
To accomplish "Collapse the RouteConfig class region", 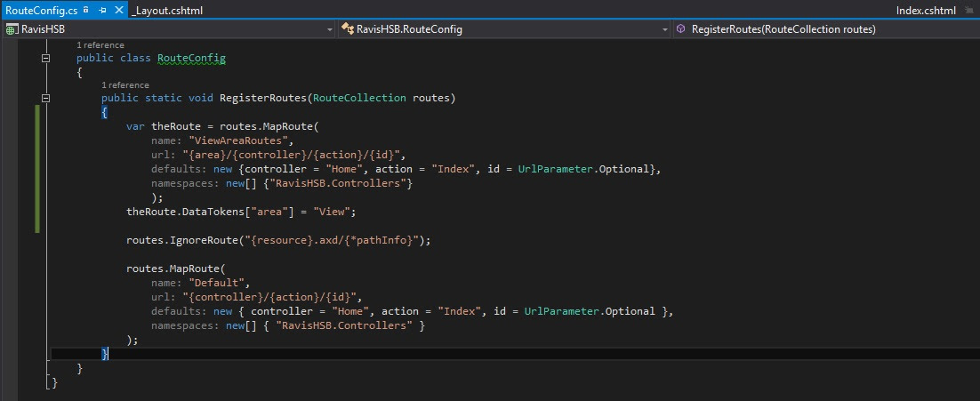I will (45, 58).
